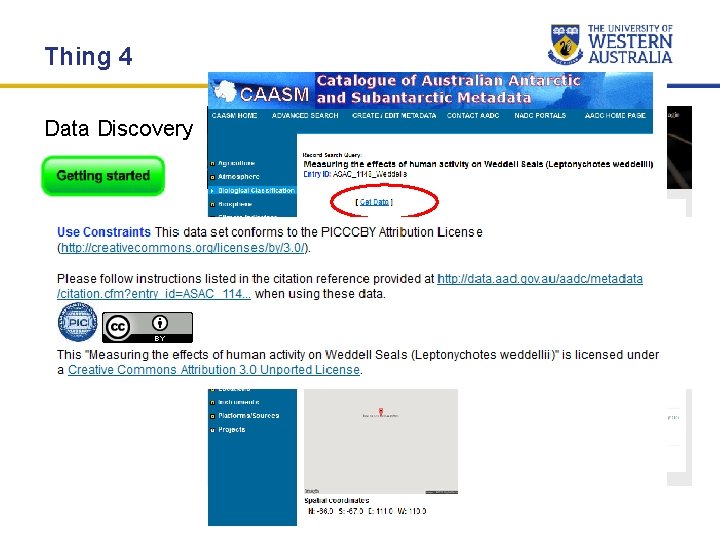The width and height of the screenshot is (720, 540).
Task: Click the arrow beside Biological Classification
Action: 213,191
